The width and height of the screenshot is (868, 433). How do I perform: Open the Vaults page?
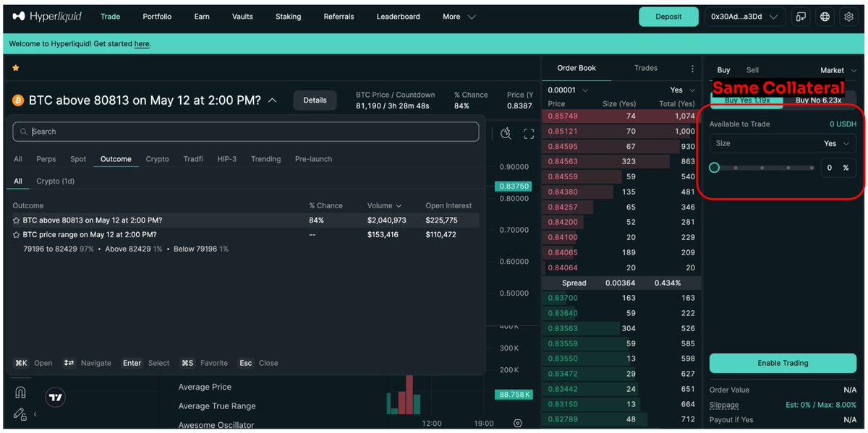243,17
